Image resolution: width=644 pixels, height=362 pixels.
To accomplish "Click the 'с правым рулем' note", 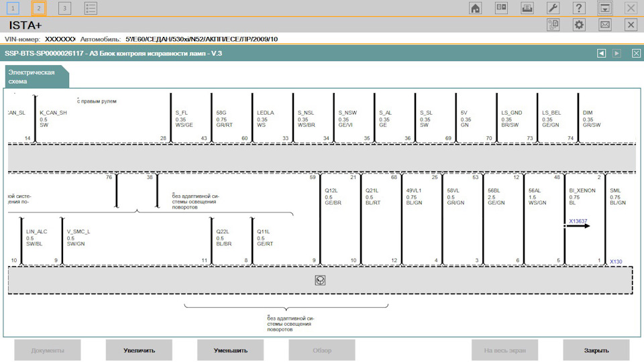I will 97,101.
